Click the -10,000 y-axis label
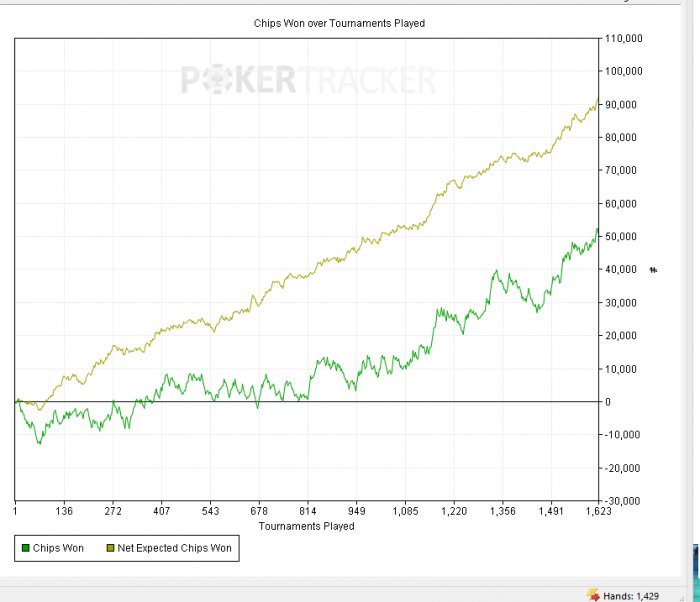This screenshot has width=700, height=602. click(x=622, y=435)
